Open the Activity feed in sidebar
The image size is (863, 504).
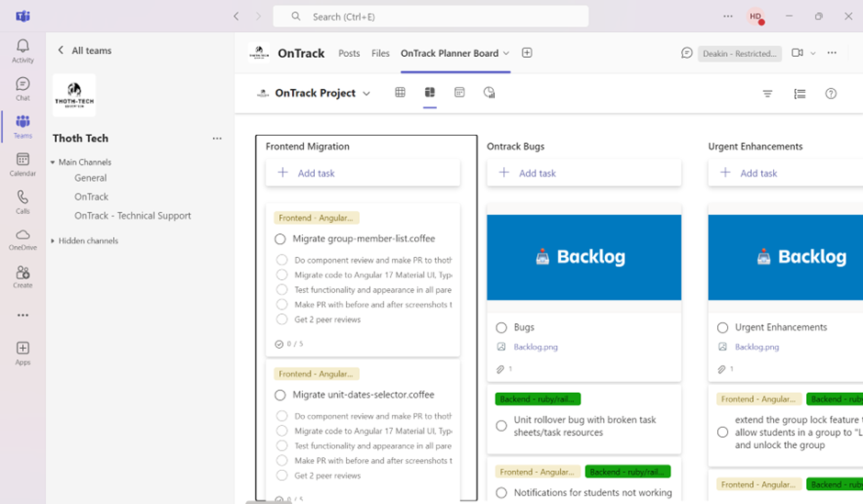point(23,50)
